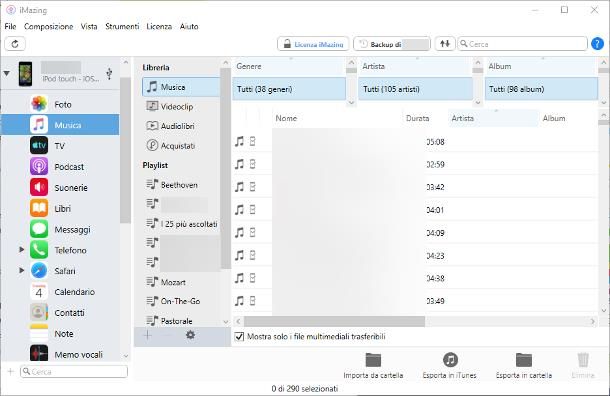610x396 pixels.
Task: Open the blue help question mark
Action: (597, 44)
